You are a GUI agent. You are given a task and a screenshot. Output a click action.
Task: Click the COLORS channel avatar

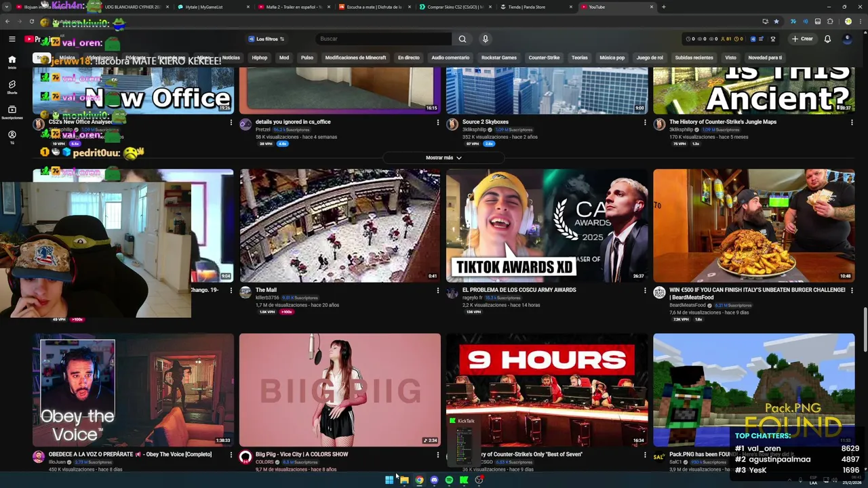(245, 457)
